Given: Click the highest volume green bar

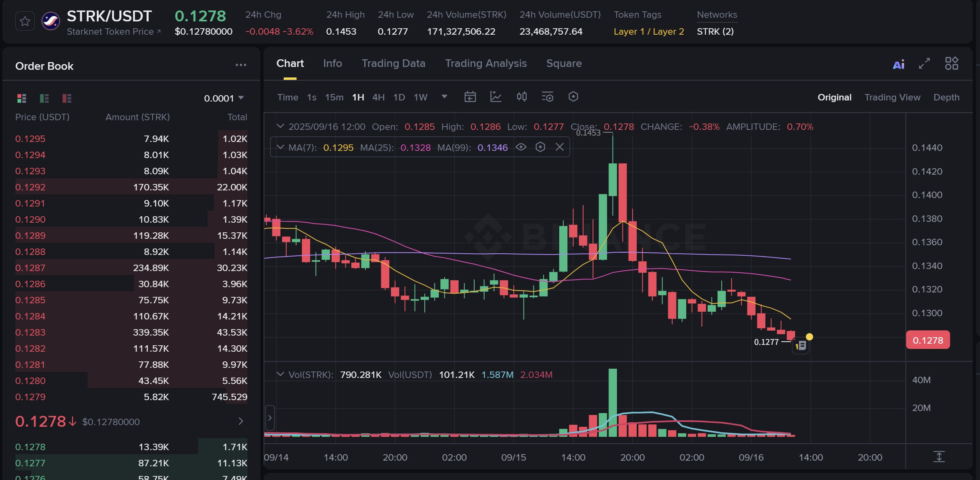Looking at the screenshot, I should pyautogui.click(x=612, y=403).
